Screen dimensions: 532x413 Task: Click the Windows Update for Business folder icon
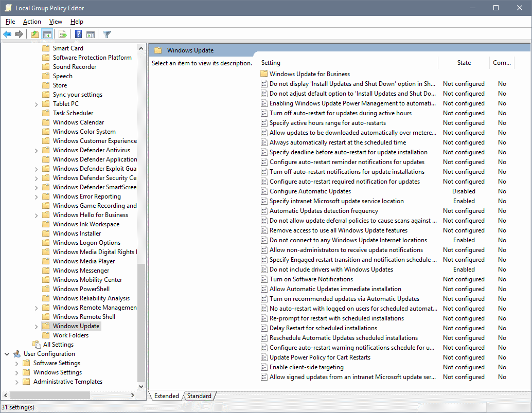264,74
